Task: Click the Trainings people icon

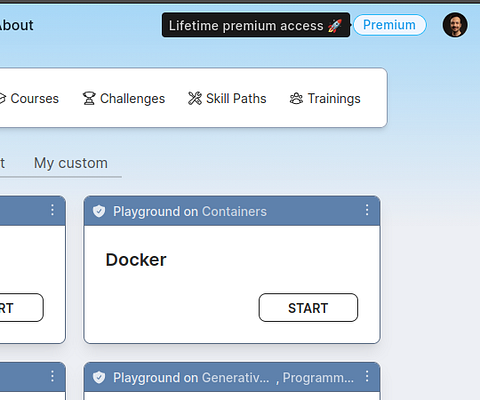Action: 296,98
